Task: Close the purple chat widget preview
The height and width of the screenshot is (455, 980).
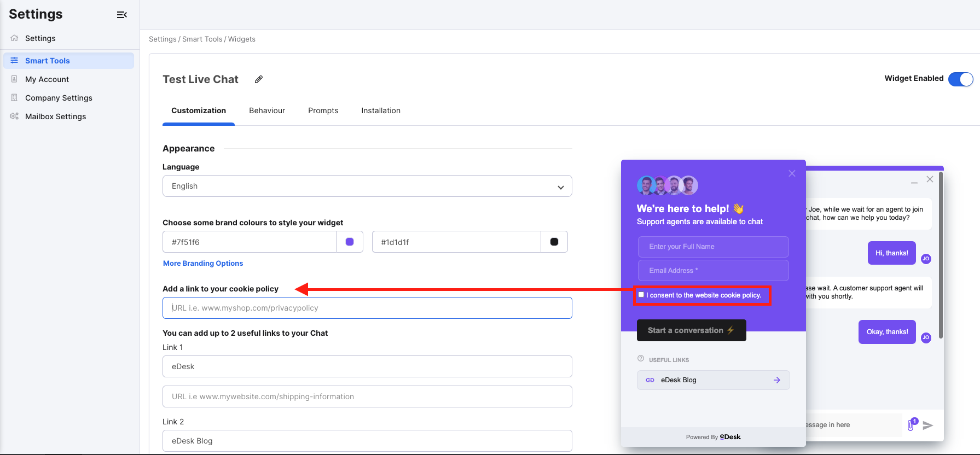Action: pyautogui.click(x=792, y=173)
